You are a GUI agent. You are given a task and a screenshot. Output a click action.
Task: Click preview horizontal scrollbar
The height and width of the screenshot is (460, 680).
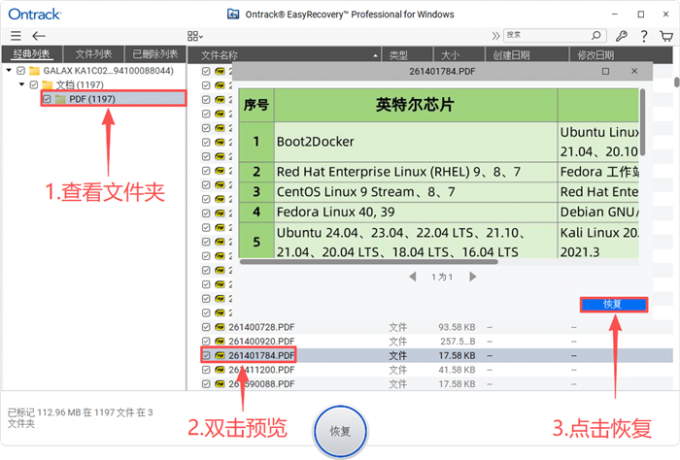369,262
